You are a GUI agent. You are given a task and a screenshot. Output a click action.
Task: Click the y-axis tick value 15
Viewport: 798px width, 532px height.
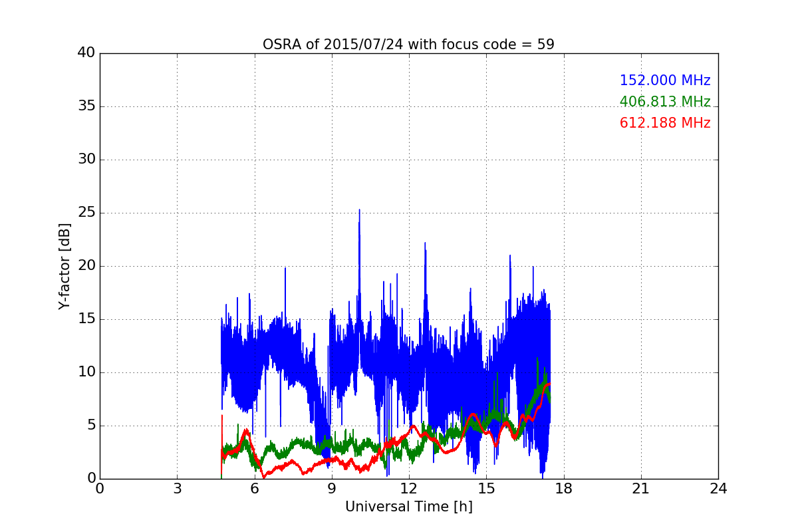[x=86, y=319]
